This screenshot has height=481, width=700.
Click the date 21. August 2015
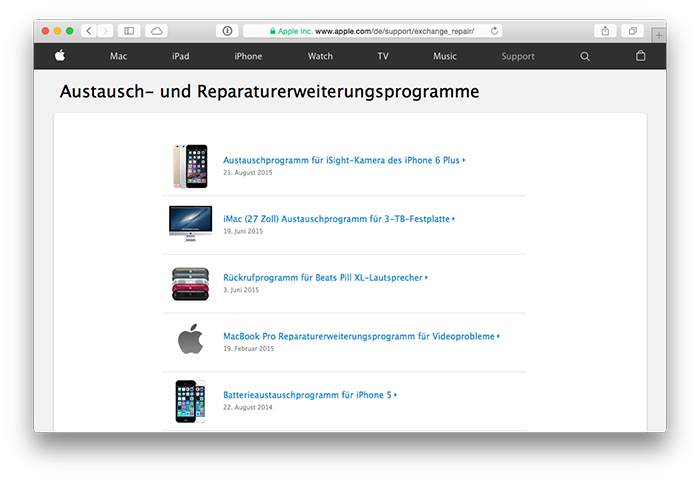point(248,172)
